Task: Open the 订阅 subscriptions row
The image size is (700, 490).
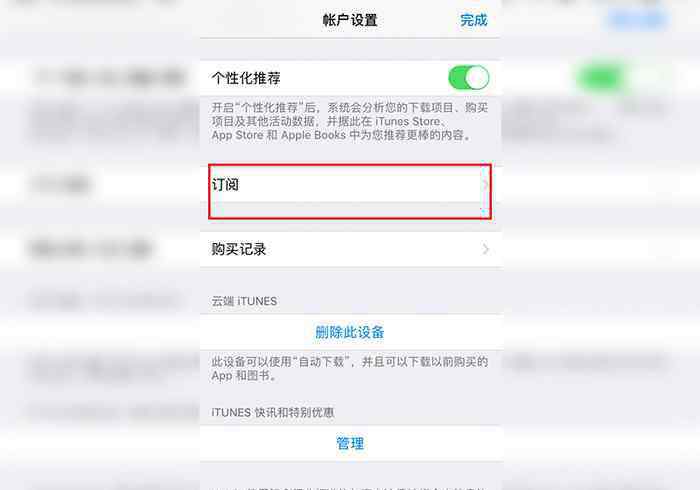Action: (351, 184)
